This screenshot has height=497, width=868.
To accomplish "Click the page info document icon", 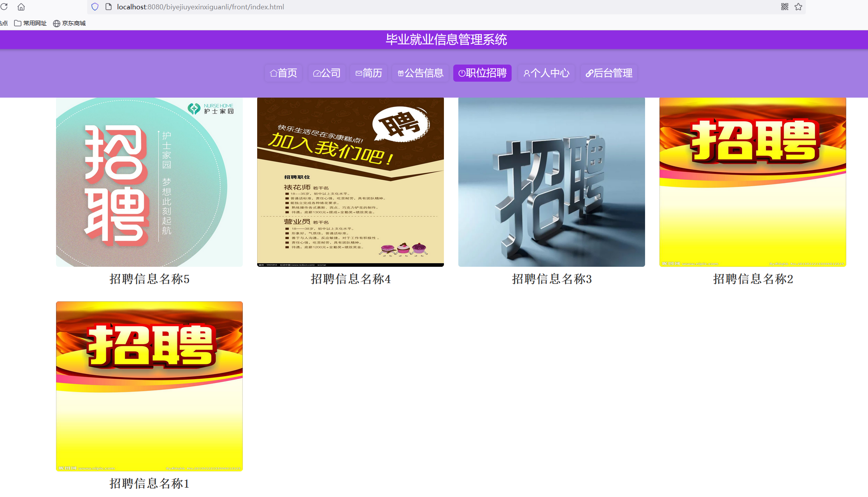I will tap(109, 7).
